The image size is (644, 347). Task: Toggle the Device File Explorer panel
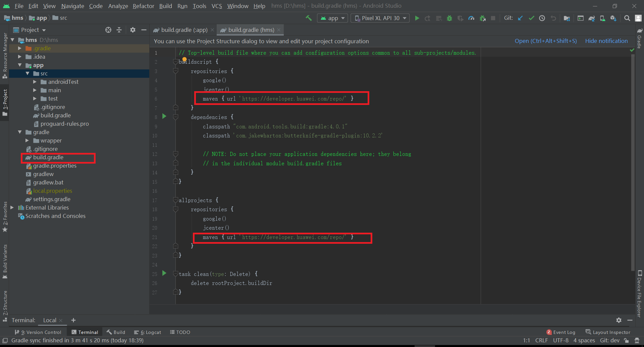pos(639,294)
